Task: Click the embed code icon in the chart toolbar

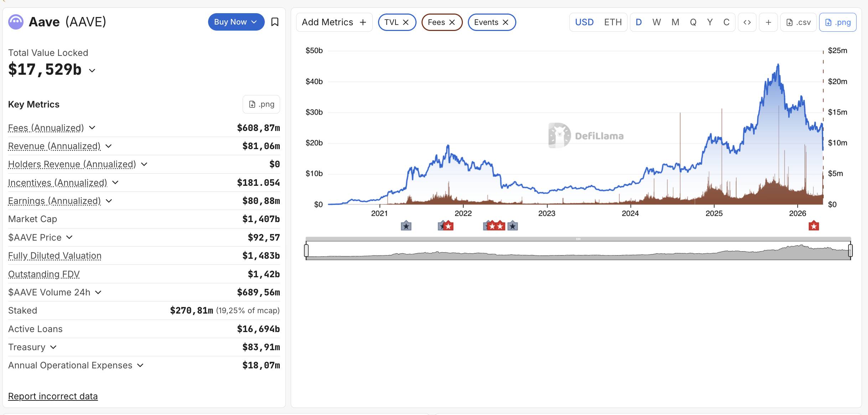Action: click(747, 22)
